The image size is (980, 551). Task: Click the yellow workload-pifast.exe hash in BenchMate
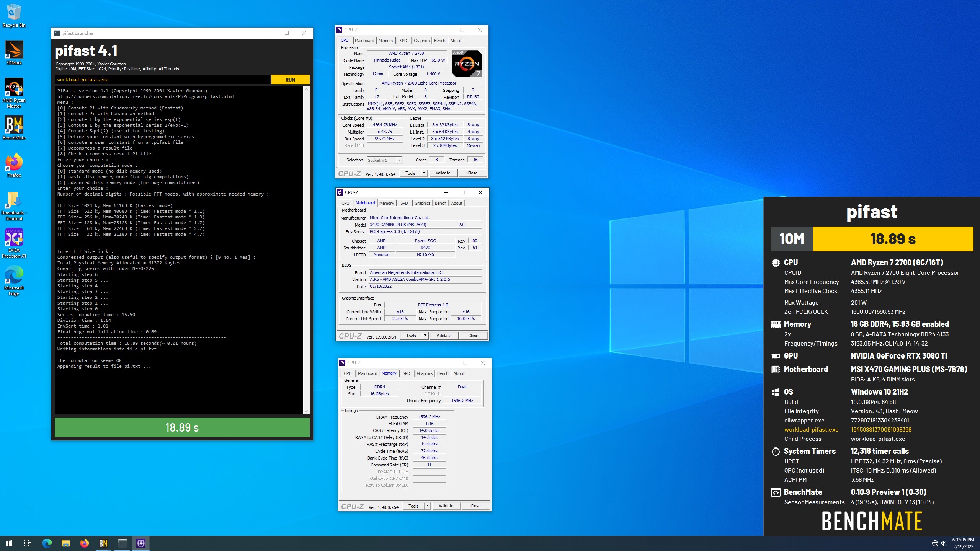pos(881,430)
